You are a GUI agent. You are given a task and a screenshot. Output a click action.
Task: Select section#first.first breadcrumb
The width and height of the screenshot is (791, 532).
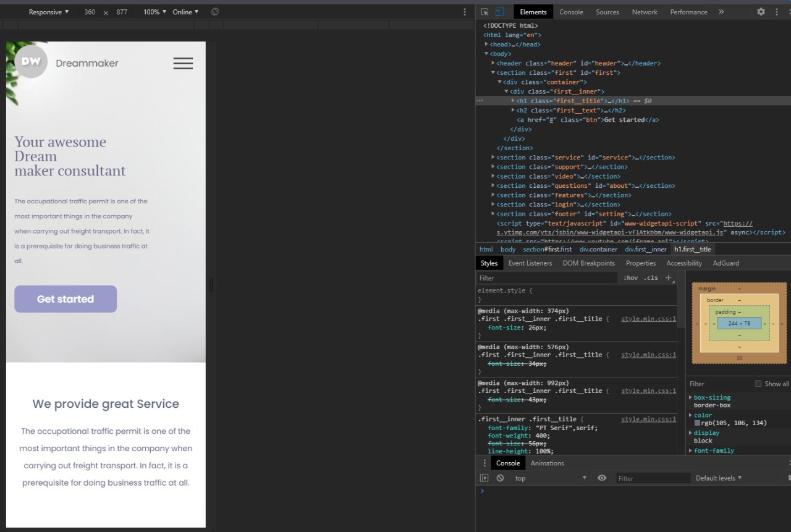click(x=548, y=249)
